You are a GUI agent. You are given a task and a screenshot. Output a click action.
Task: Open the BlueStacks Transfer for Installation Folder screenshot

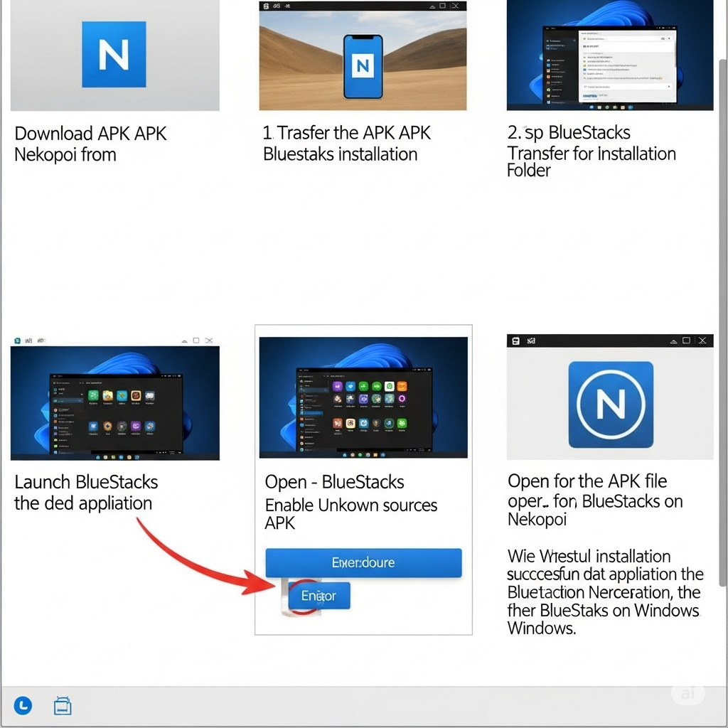tap(609, 55)
